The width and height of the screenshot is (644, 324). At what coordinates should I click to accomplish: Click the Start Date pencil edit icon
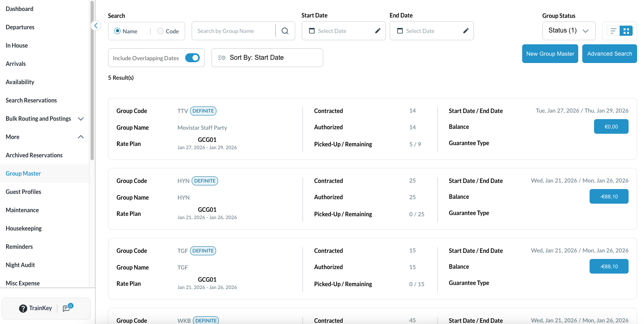(x=378, y=31)
